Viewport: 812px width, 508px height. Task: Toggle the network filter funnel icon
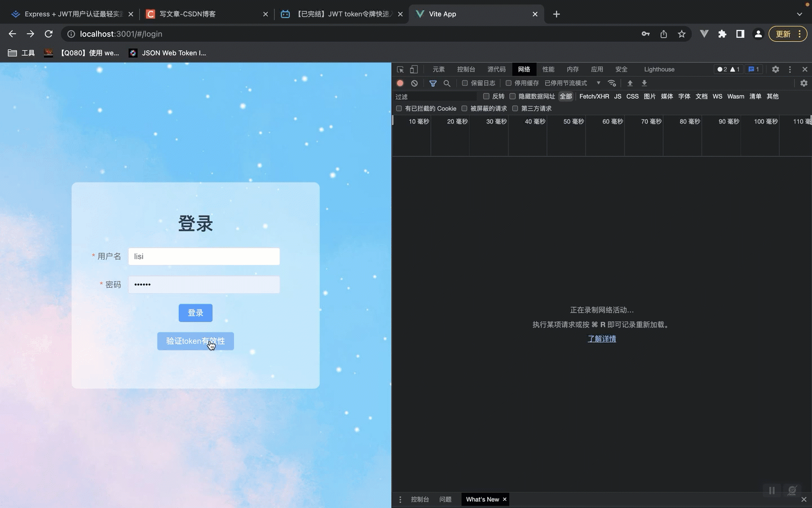[433, 83]
